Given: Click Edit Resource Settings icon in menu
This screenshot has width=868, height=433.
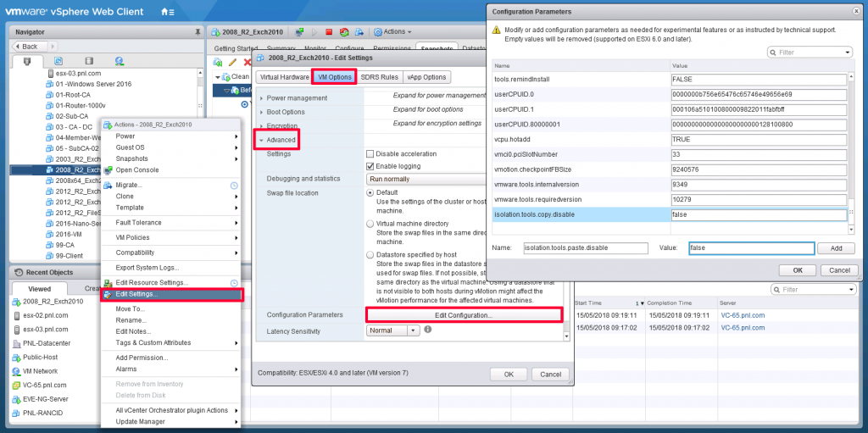Looking at the screenshot, I should (x=108, y=283).
